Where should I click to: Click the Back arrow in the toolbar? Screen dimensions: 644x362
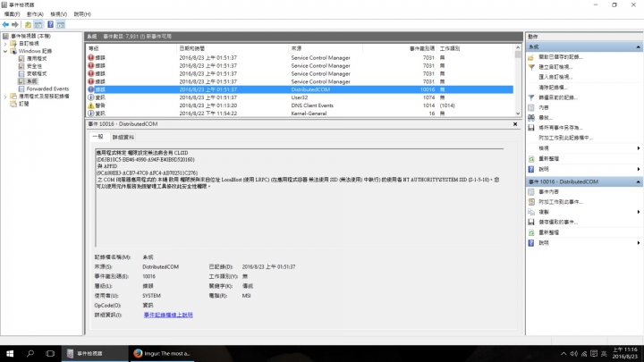[5, 25]
